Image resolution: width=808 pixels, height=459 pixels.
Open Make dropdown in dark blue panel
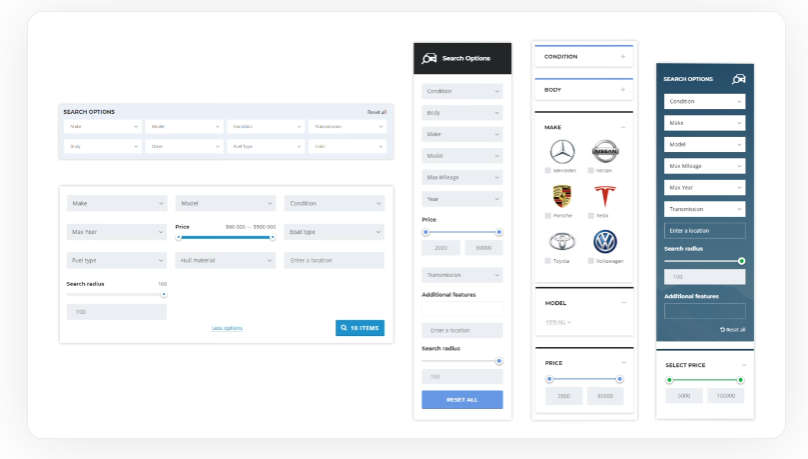point(704,123)
